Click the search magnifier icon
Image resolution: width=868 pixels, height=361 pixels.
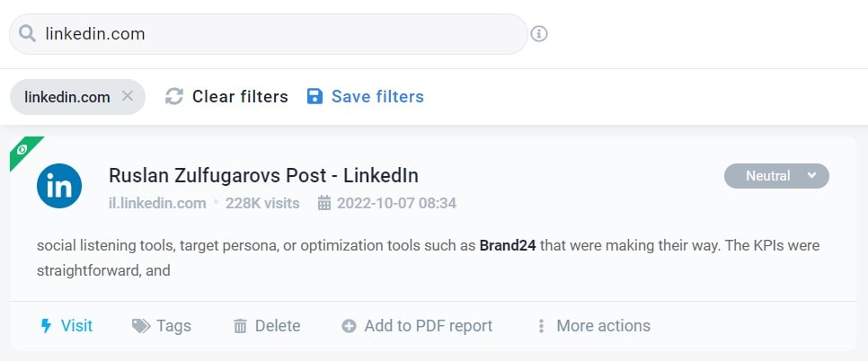(27, 34)
